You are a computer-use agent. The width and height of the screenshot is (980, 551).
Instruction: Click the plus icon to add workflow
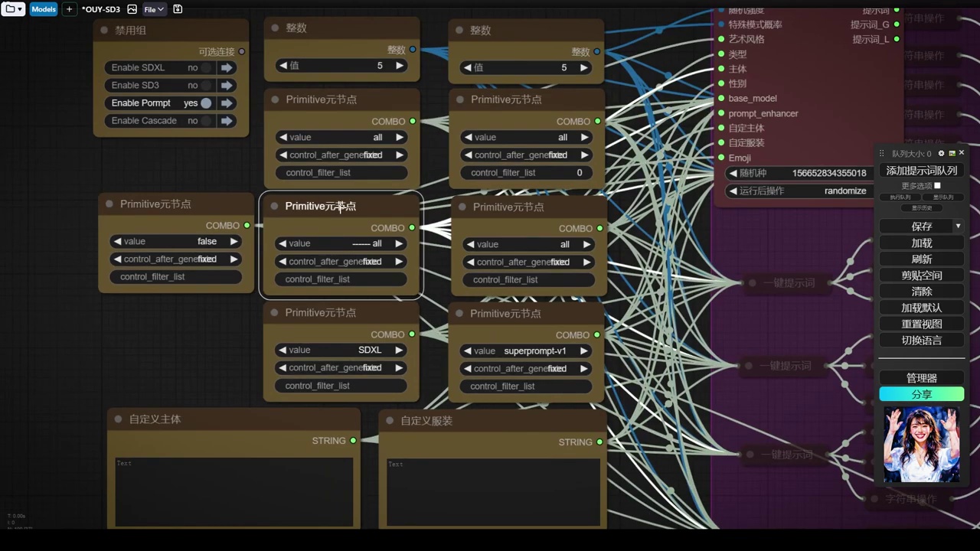[x=69, y=9]
